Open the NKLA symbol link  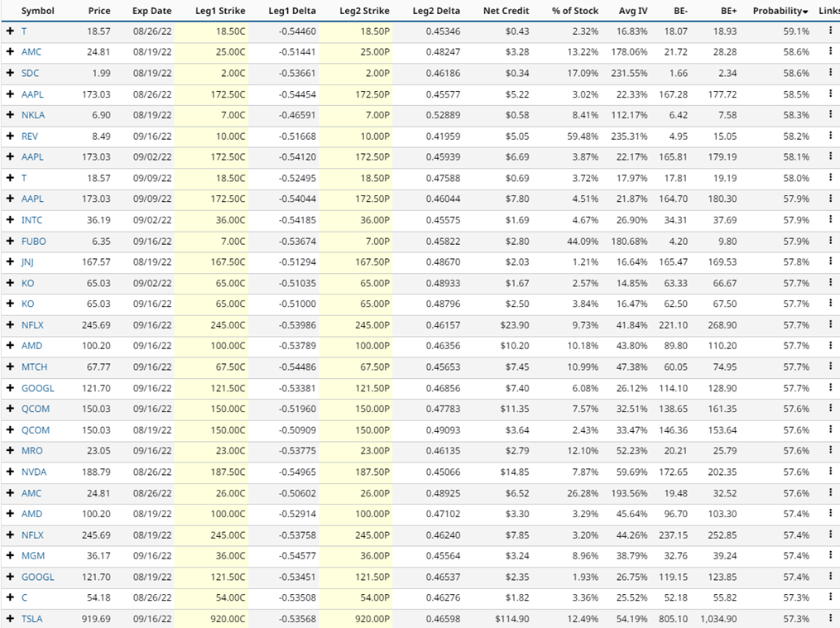pos(33,114)
